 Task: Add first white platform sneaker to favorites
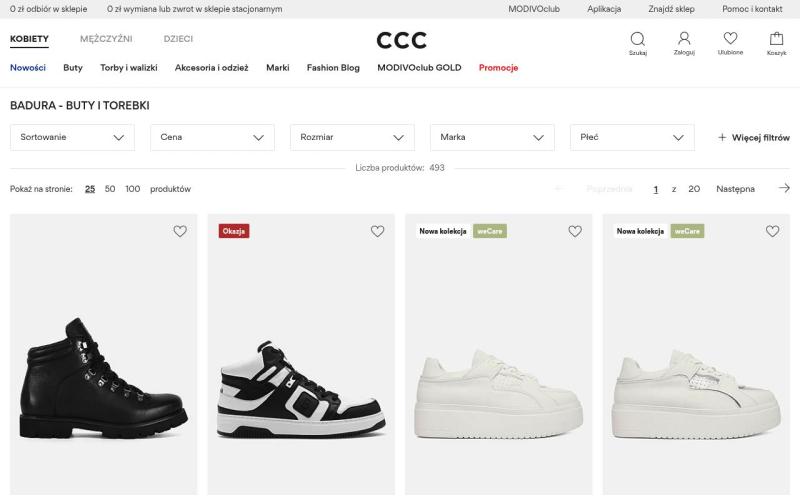pos(575,231)
